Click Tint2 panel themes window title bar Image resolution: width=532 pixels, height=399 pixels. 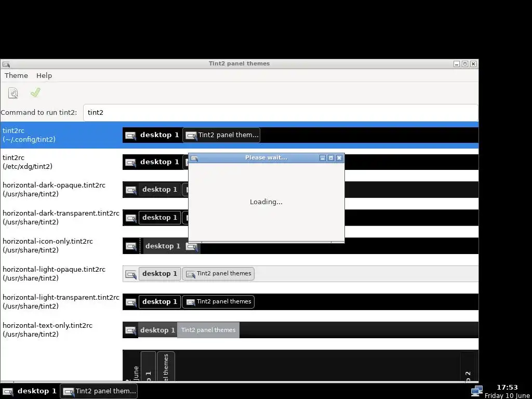[x=239, y=64]
